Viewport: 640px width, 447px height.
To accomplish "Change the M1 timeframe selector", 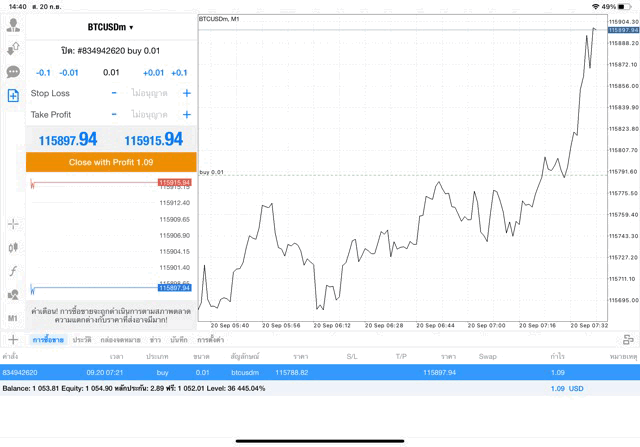I will pos(13,318).
